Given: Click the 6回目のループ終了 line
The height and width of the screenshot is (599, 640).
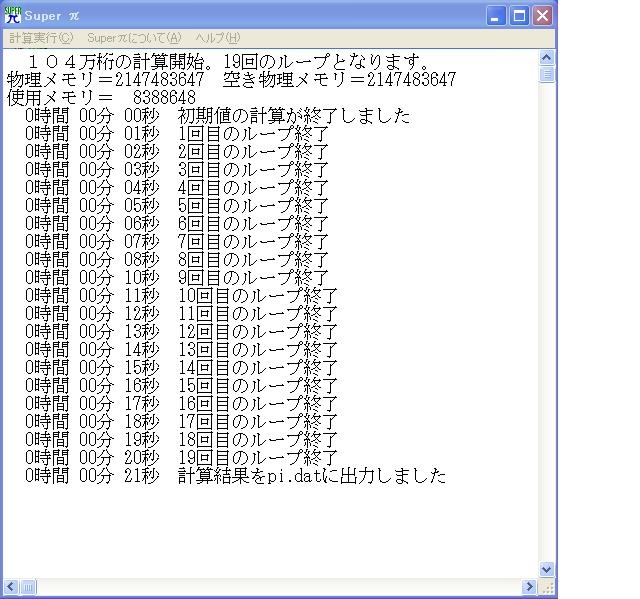Looking at the screenshot, I should coord(177,224).
